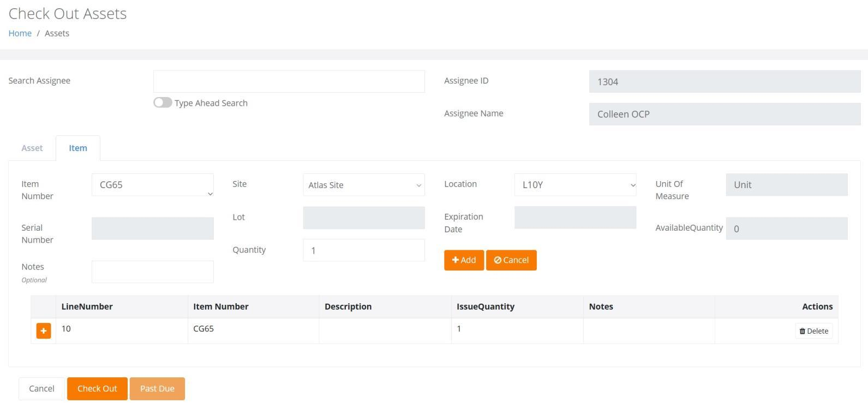
Task: Delete the CG65 line item
Action: 814,331
